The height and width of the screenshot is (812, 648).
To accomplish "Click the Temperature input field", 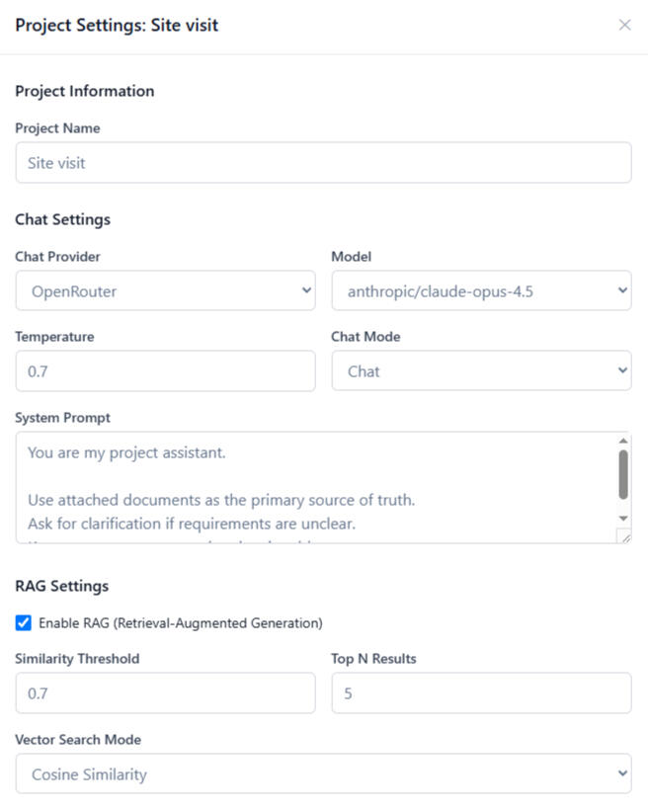I will point(165,370).
